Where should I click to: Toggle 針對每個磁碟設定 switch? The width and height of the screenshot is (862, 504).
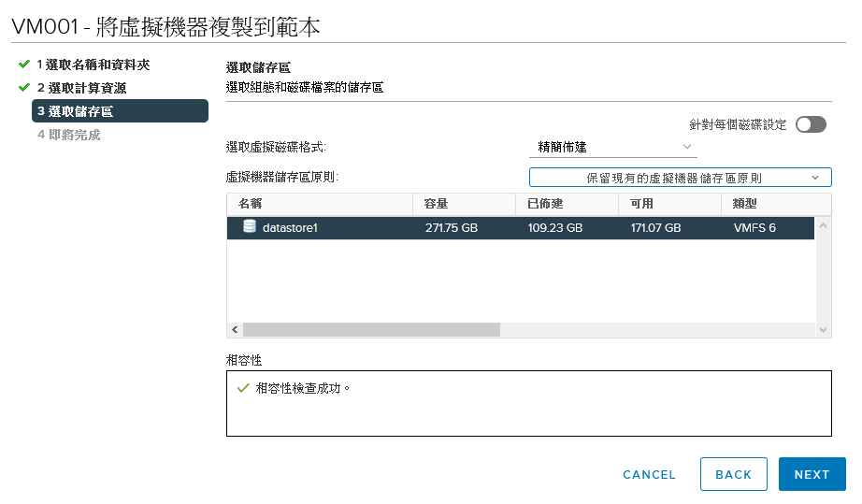point(811,124)
